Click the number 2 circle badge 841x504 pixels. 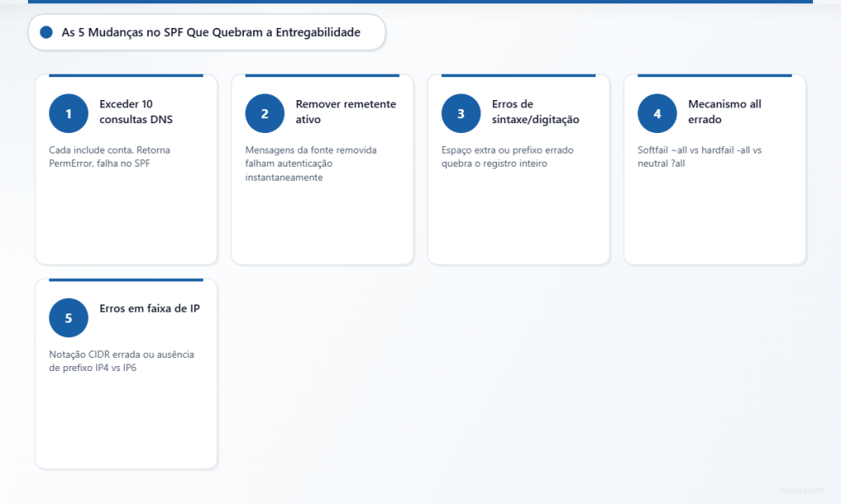(265, 113)
